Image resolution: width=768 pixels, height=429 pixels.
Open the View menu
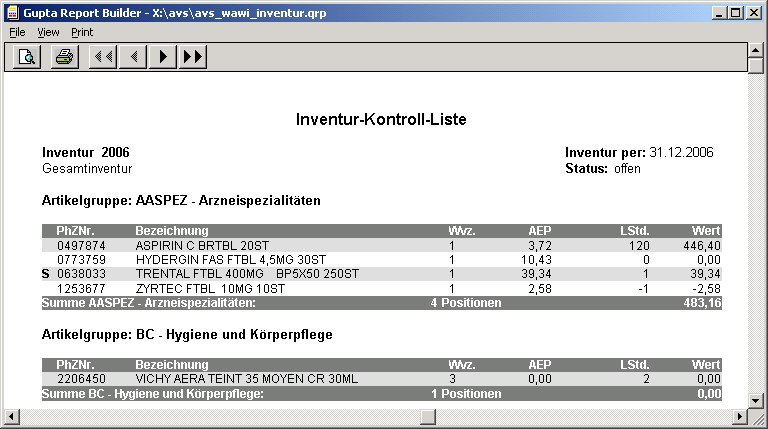click(48, 32)
